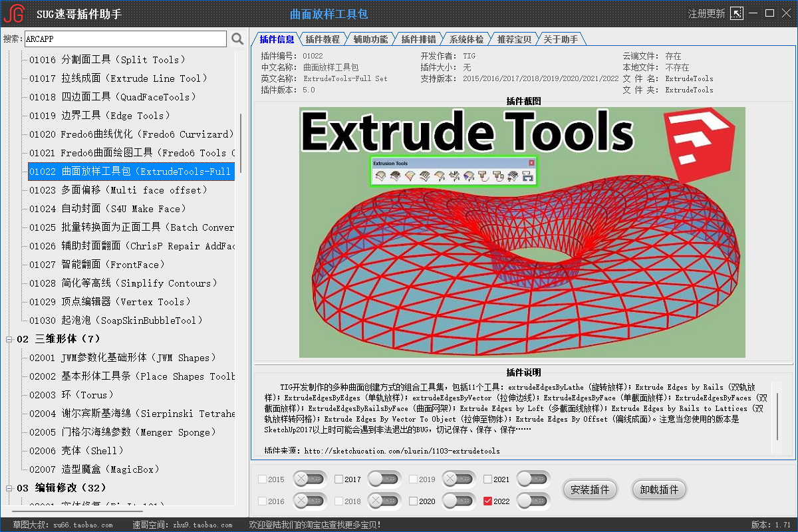Open the 关于助手 tab

pyautogui.click(x=561, y=39)
